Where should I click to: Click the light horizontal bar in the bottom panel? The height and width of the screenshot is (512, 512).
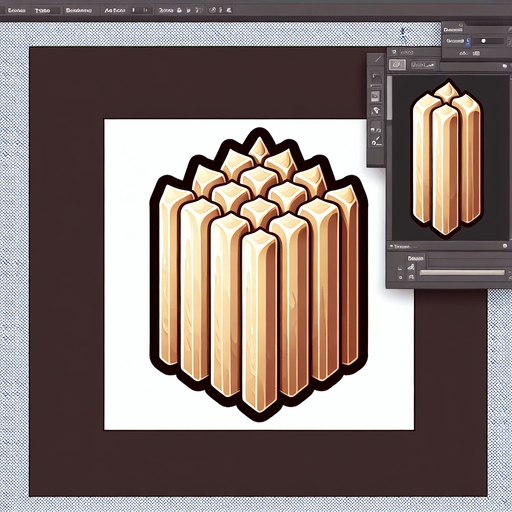click(462, 272)
